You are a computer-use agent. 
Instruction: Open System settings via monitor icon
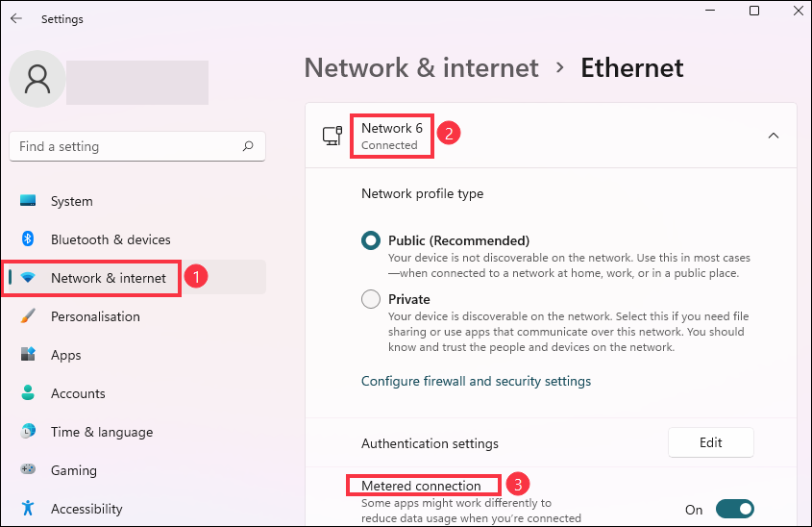(28, 201)
